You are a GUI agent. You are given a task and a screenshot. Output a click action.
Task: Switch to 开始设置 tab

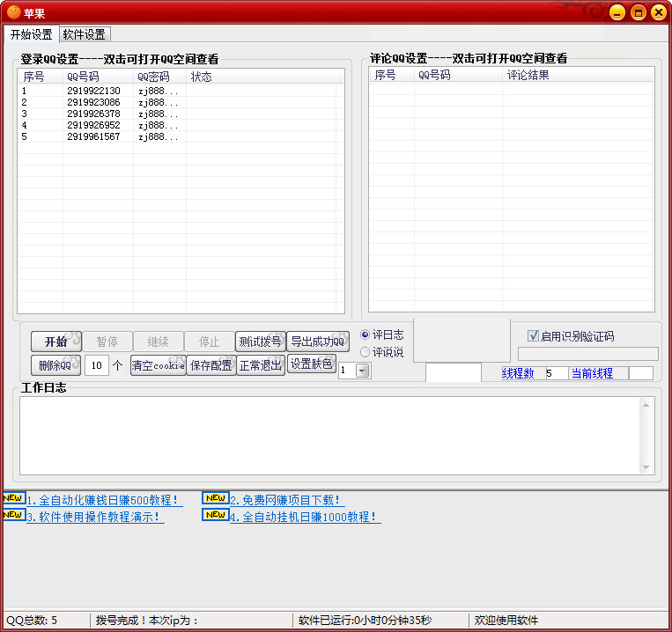tap(31, 34)
